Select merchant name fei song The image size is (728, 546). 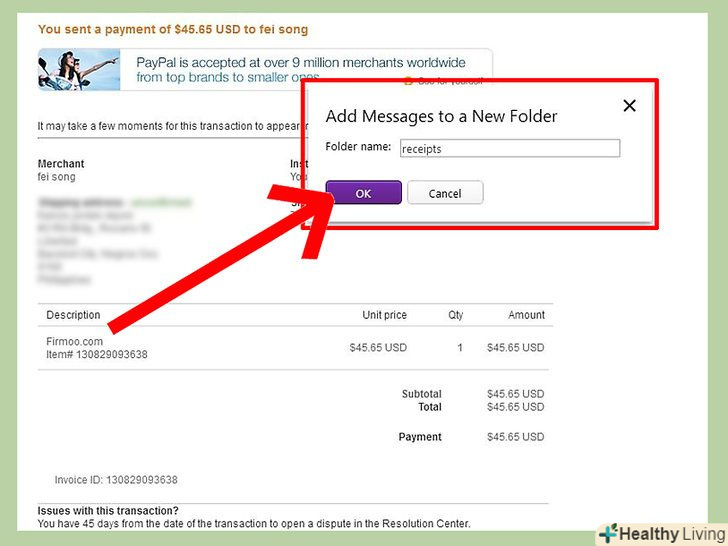coord(56,177)
